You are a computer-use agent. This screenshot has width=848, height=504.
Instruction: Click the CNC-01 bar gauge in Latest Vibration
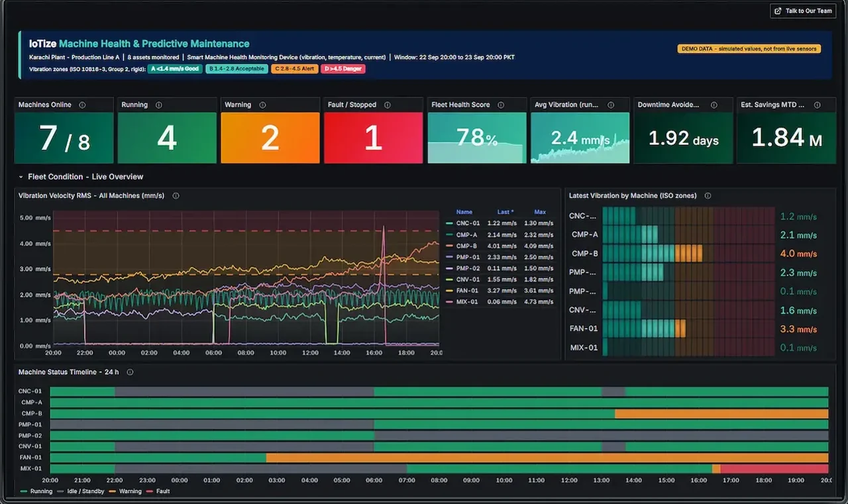click(x=689, y=216)
